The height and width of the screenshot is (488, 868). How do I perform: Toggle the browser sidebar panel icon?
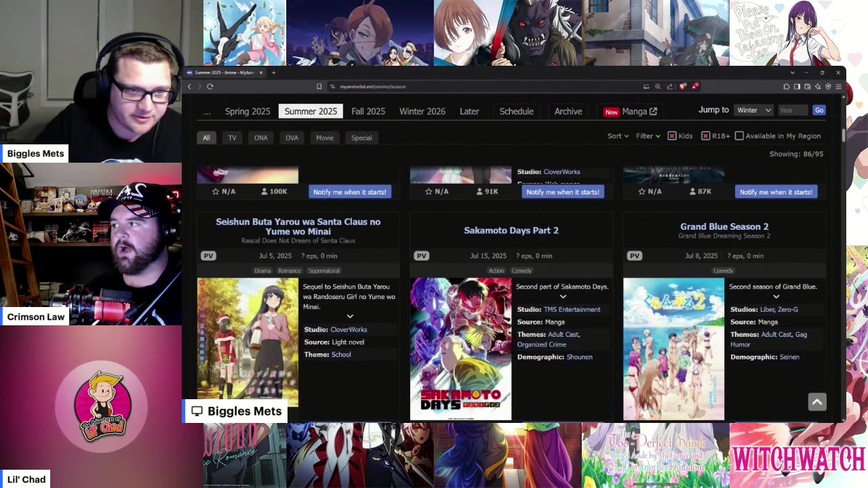tap(797, 86)
